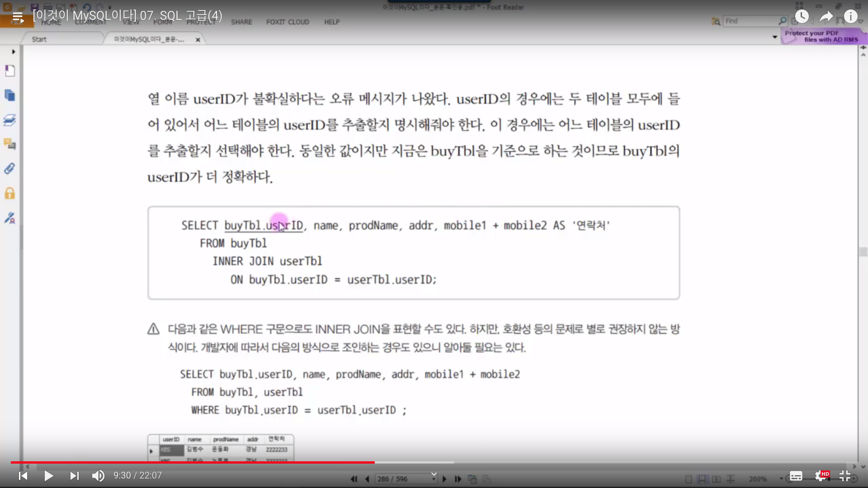Open the FOXIT CLOUD ribbon tab
This screenshot has width=868, height=488.
(288, 22)
